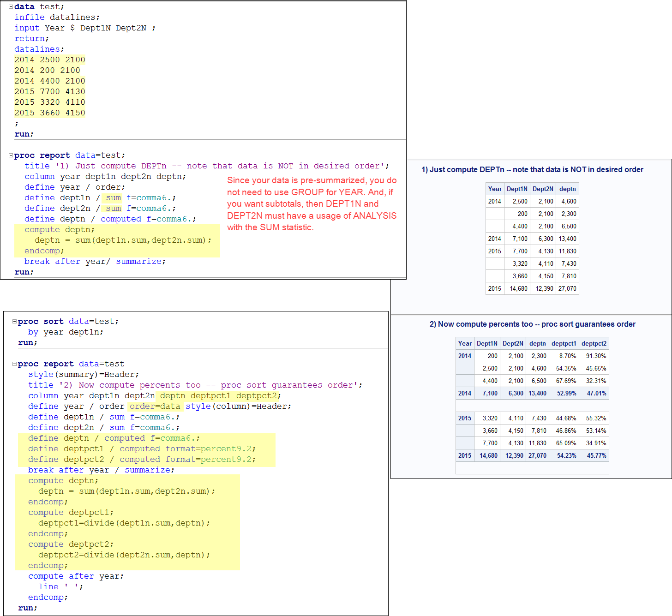This screenshot has width=672, height=616.
Task: Click 'column year dept1n dept2n deptn;' line
Action: coord(105,176)
